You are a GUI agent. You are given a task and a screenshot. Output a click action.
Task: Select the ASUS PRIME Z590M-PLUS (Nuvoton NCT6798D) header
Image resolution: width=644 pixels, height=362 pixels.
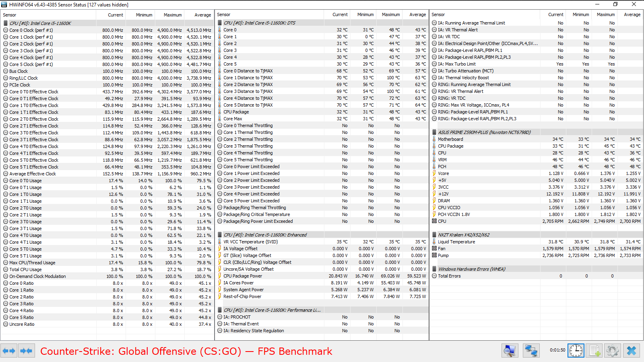pyautogui.click(x=537, y=132)
